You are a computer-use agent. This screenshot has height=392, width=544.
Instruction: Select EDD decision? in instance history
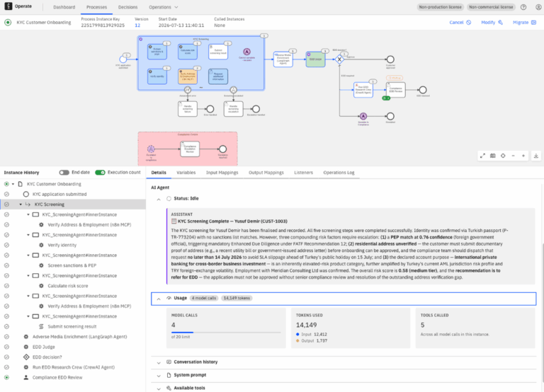pos(47,357)
